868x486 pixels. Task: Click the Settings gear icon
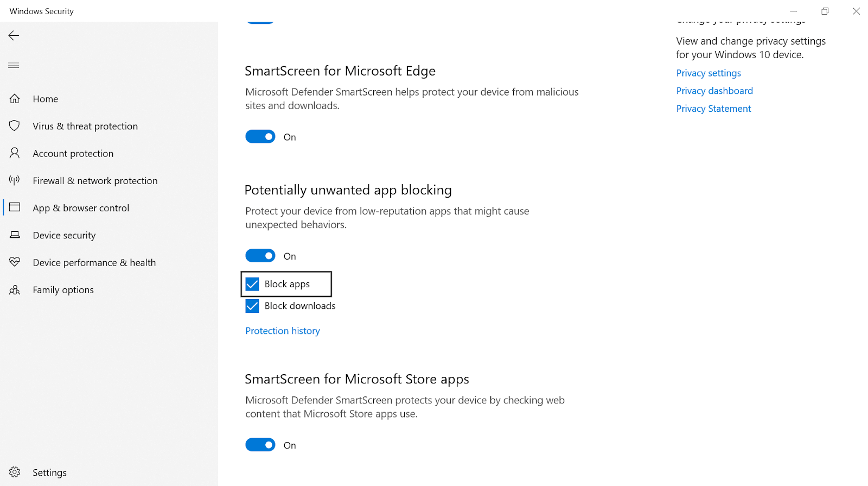(15, 472)
